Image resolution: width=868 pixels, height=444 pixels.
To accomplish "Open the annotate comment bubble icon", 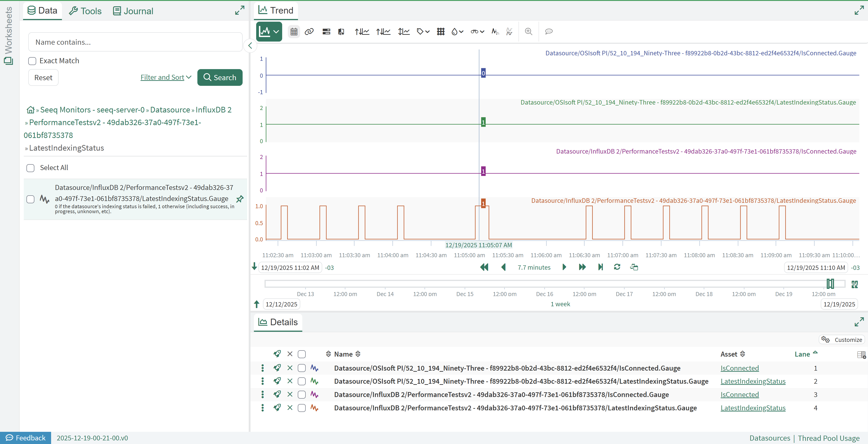I will coord(549,32).
